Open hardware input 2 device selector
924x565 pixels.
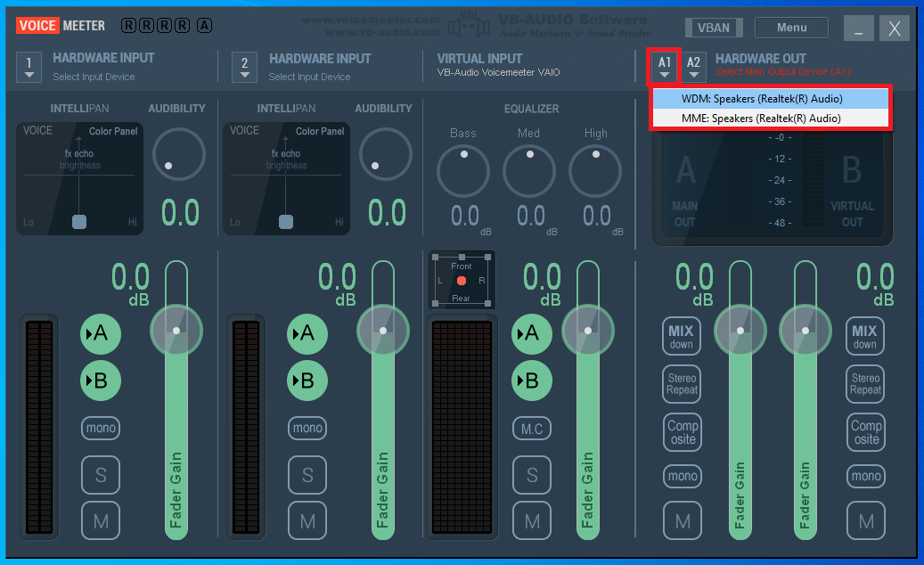coord(244,67)
